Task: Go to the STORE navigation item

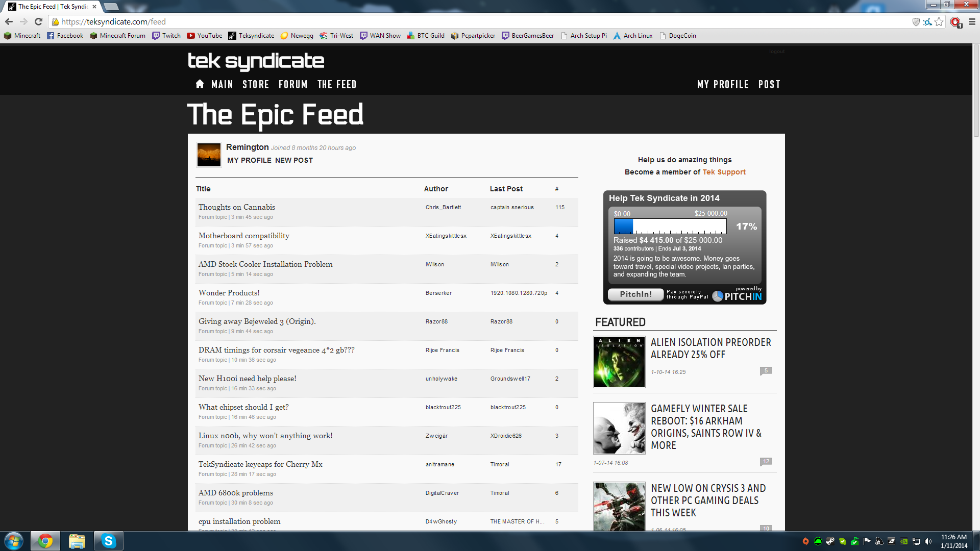Action: pyautogui.click(x=256, y=84)
